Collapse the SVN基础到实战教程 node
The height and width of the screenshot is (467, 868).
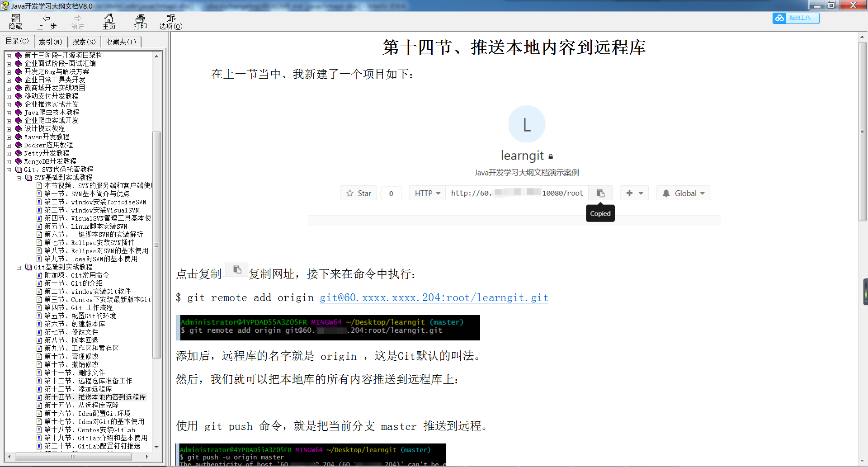[19, 178]
